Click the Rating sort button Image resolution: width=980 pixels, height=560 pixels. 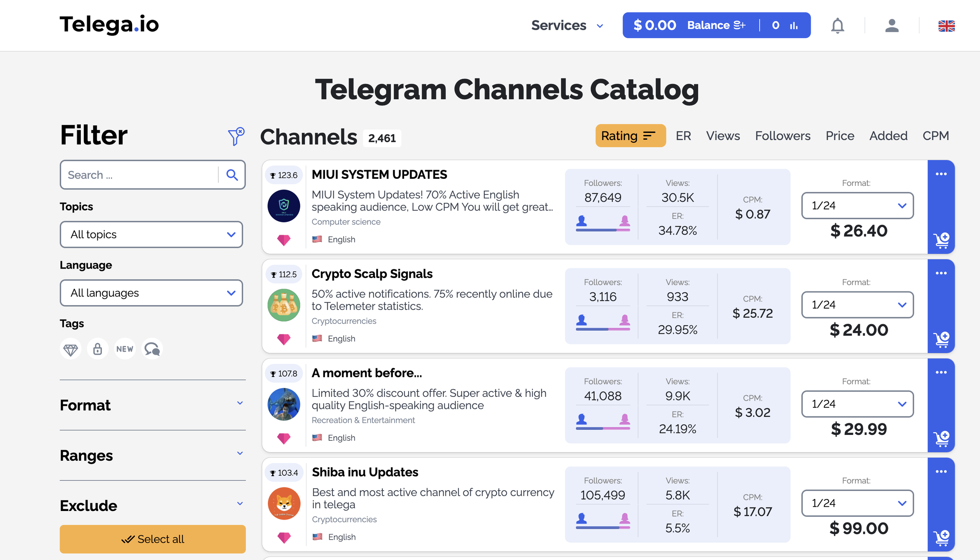pyautogui.click(x=629, y=136)
